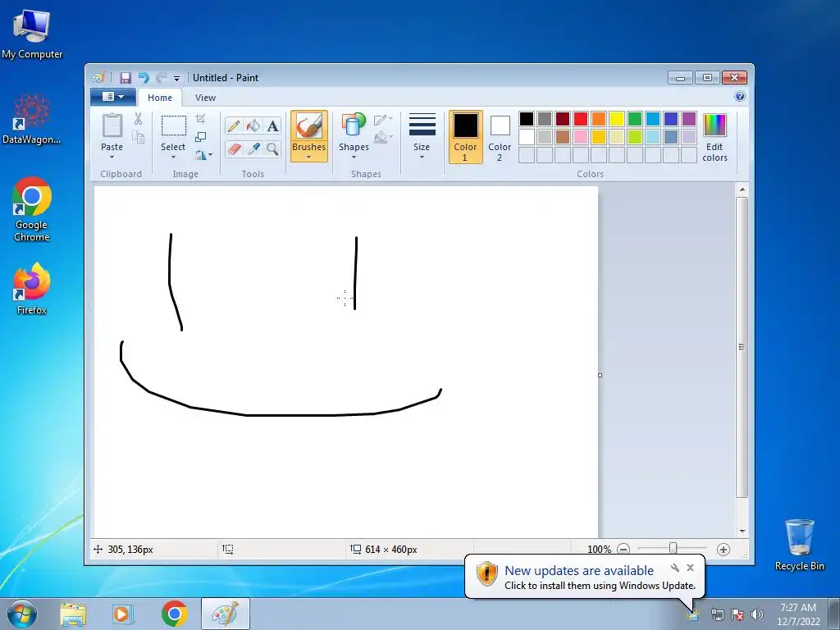Image resolution: width=840 pixels, height=630 pixels.
Task: Click the Brushes tool icon
Action: click(309, 126)
